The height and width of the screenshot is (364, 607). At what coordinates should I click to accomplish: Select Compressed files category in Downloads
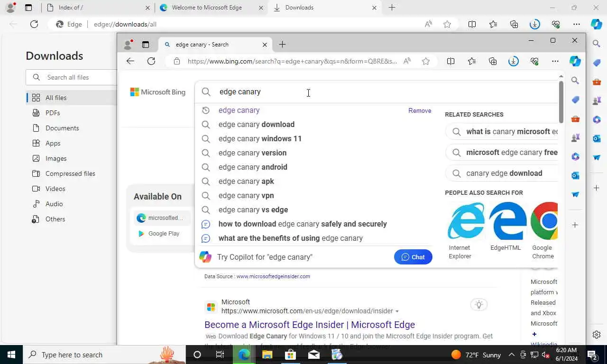71,173
